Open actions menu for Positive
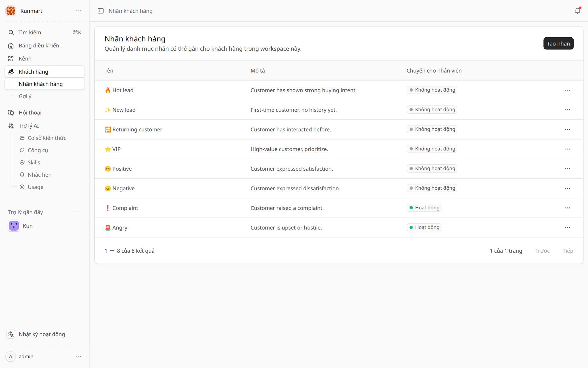Screen dimensions: 588x368 pos(567,169)
